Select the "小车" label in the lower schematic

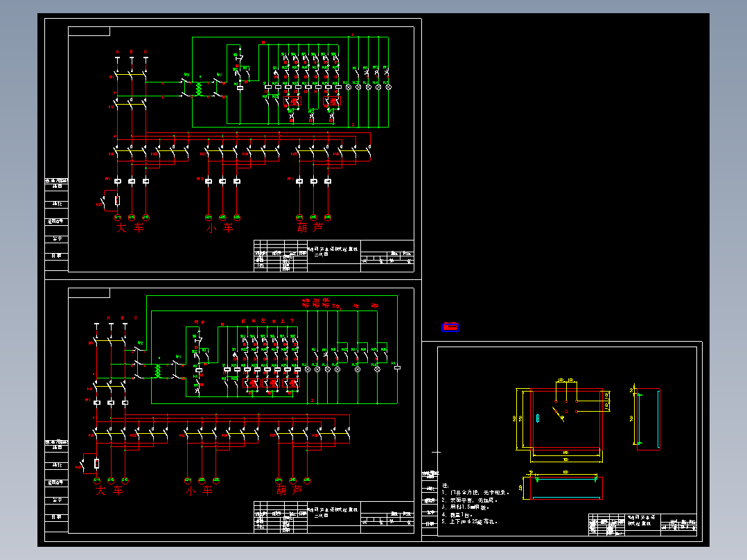(199, 490)
